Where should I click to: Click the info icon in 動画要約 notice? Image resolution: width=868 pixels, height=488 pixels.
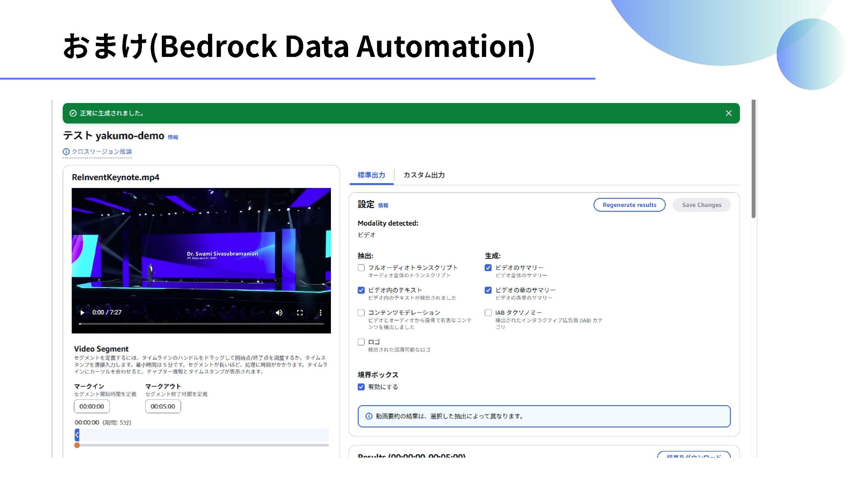[x=369, y=417]
